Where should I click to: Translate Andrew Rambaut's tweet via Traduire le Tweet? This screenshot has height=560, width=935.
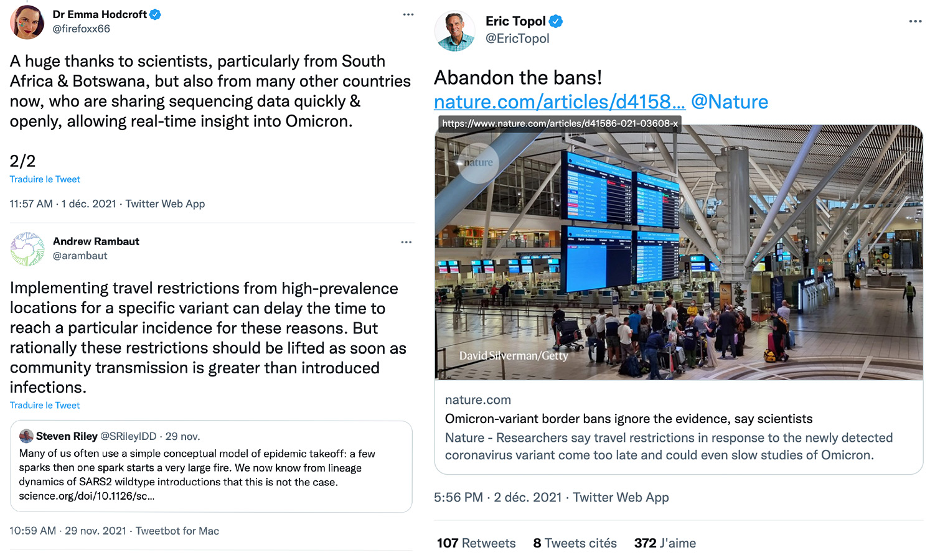click(x=45, y=405)
